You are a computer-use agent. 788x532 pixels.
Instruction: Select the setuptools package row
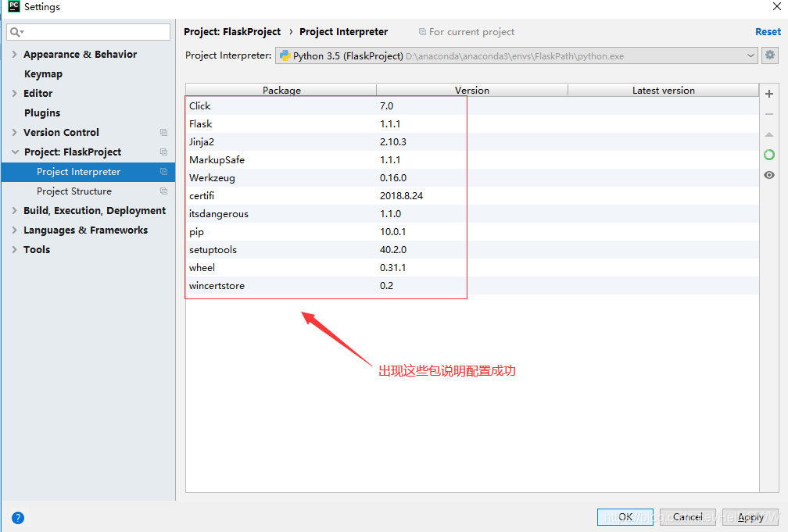[x=472, y=250]
